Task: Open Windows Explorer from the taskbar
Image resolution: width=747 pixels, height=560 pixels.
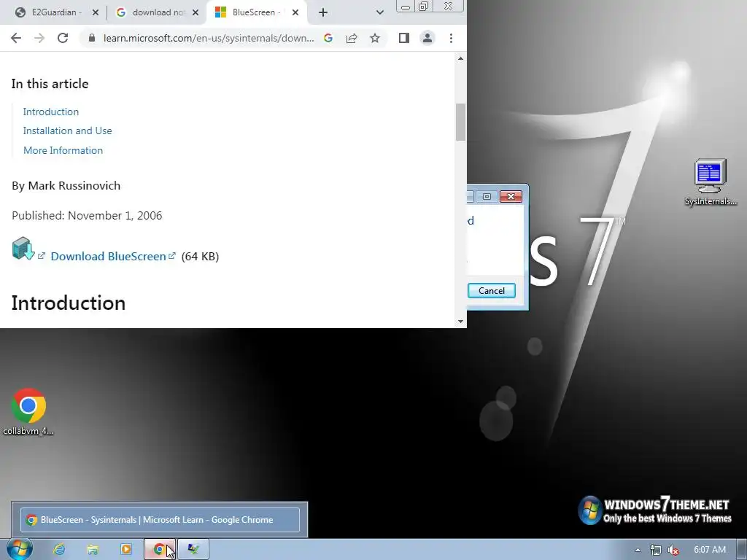Action: (93, 550)
